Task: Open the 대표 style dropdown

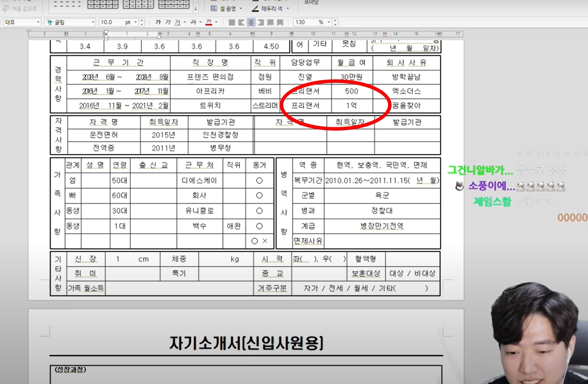Action: 38,21
